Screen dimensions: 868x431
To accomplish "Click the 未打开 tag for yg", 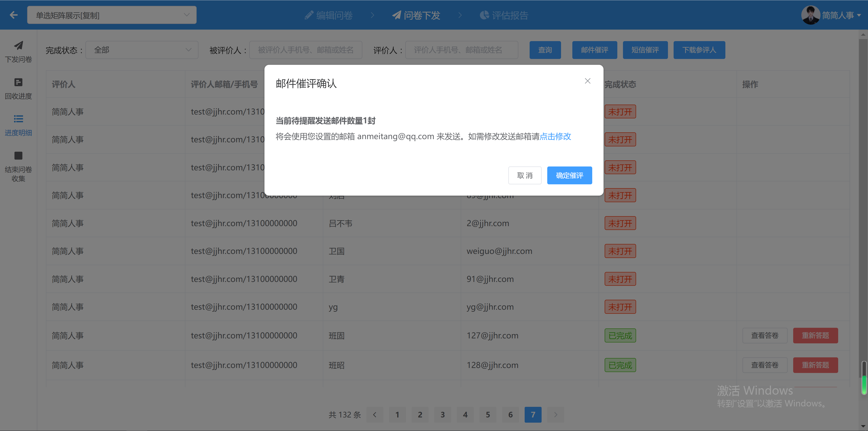I will click(x=620, y=307).
